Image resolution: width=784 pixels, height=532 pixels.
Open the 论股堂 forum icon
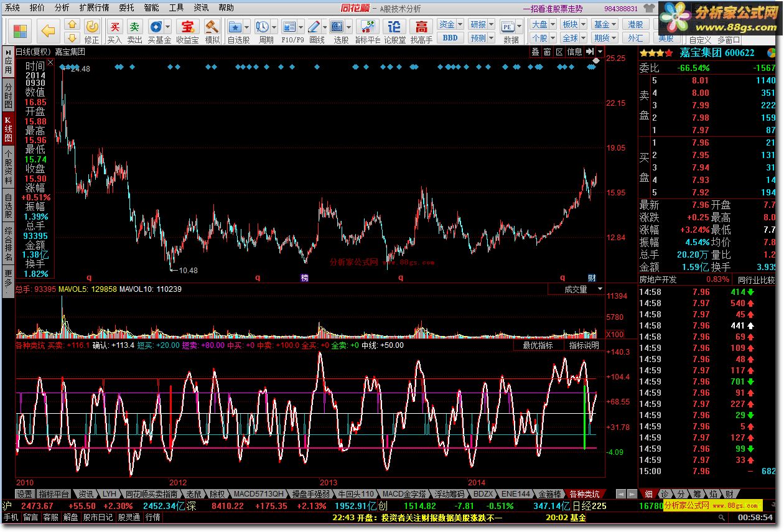tap(394, 31)
